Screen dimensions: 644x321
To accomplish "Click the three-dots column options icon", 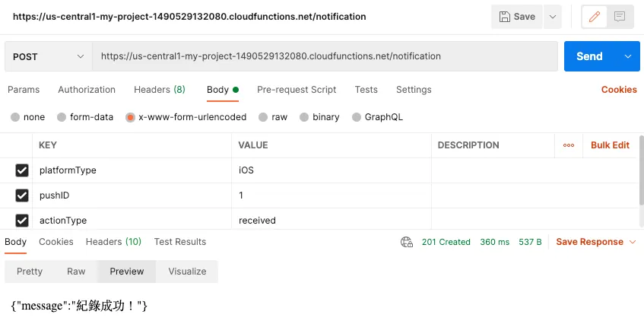I will click(x=569, y=145).
